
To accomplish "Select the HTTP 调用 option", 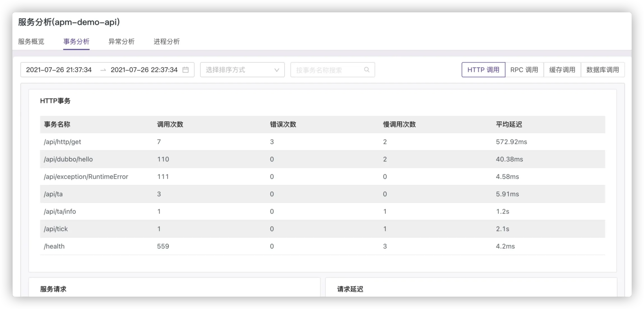I will click(483, 70).
